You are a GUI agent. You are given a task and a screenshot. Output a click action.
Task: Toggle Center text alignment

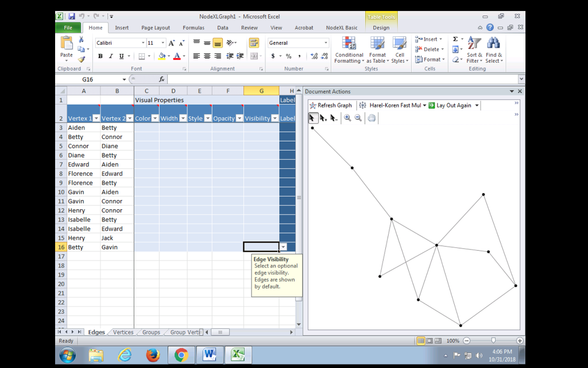(x=207, y=56)
